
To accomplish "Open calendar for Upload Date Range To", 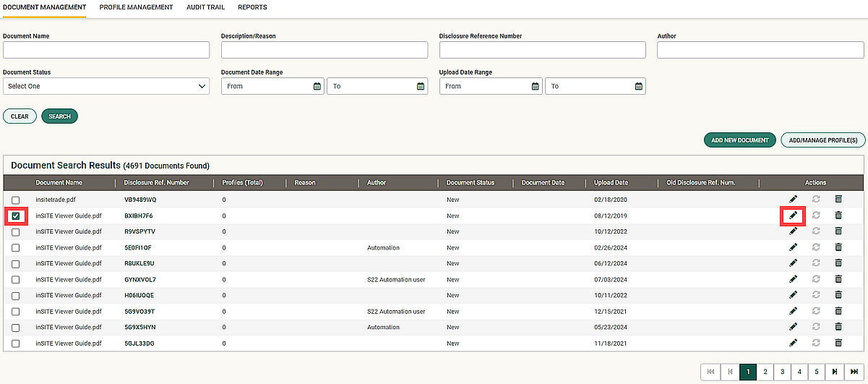I will pos(638,86).
